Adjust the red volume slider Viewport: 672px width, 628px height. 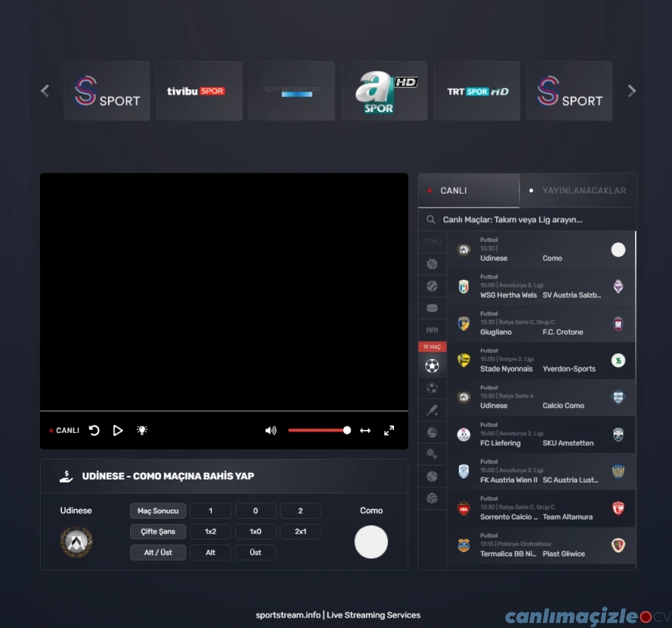pyautogui.click(x=318, y=430)
